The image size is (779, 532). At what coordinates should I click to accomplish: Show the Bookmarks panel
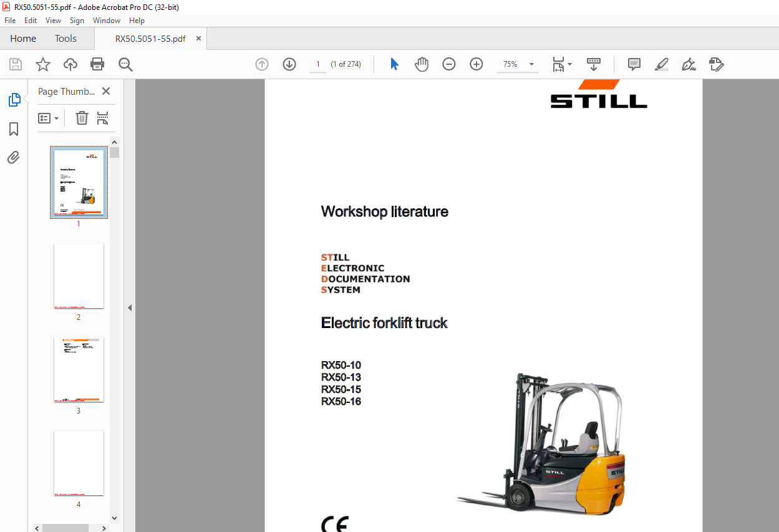pyautogui.click(x=14, y=129)
